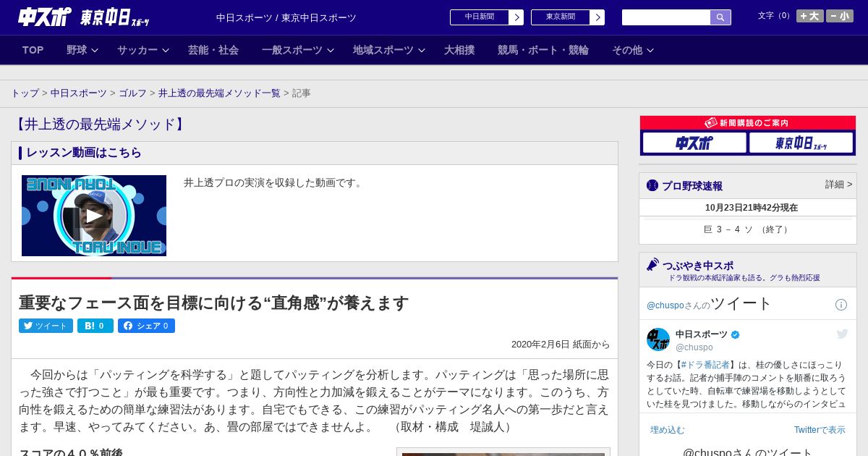Select 芸能・社会 in navigation bar
Image resolution: width=868 pixels, height=456 pixels.
pos(213,50)
